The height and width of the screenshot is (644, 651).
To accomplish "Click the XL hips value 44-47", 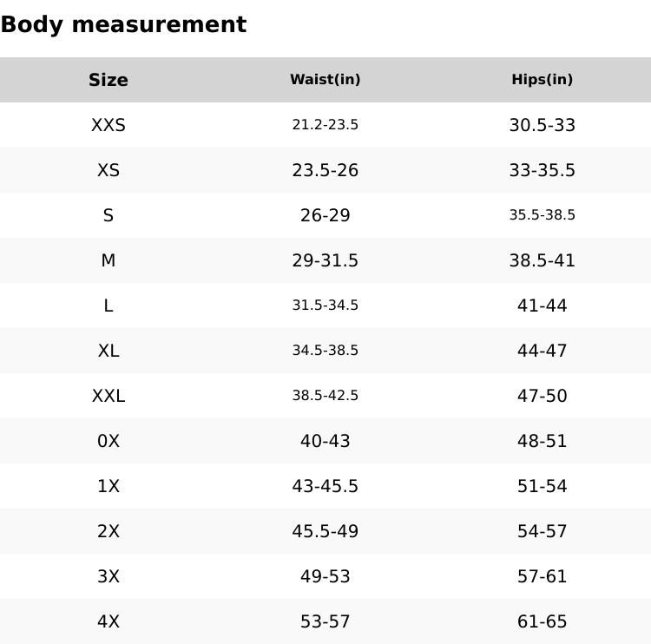I will click(542, 351).
